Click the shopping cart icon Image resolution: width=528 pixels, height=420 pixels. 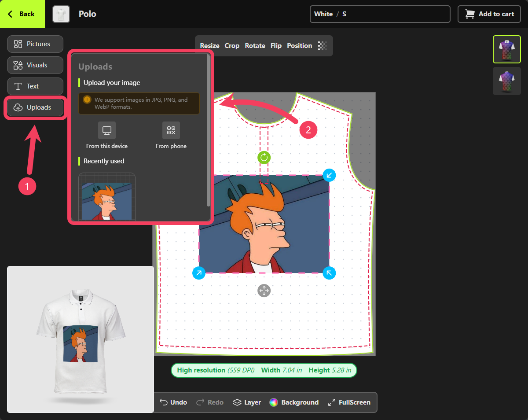click(x=470, y=14)
